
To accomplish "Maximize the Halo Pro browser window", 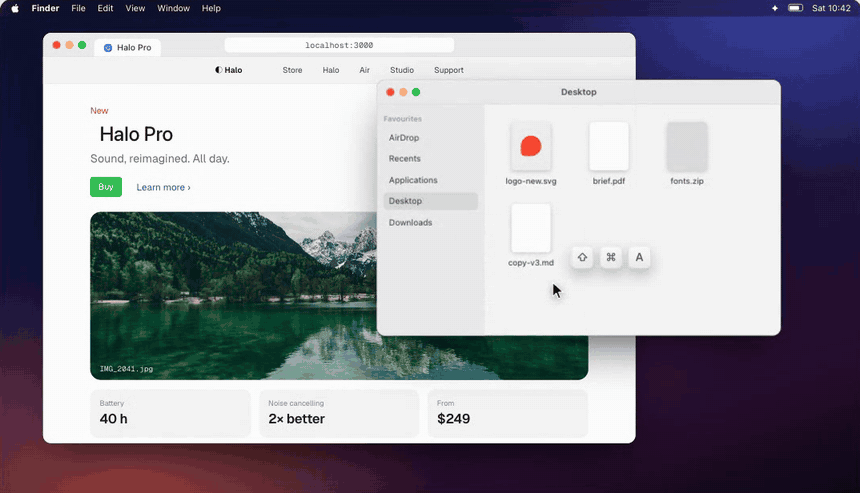I will (82, 45).
